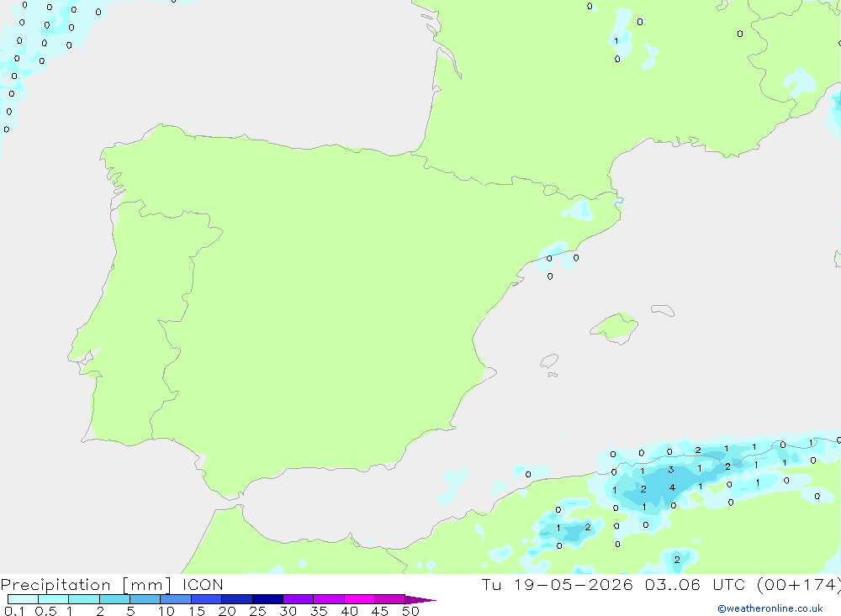Pick the 40–45 mm magenta legend swatch
This screenshot has width=841, height=616.
[359, 599]
